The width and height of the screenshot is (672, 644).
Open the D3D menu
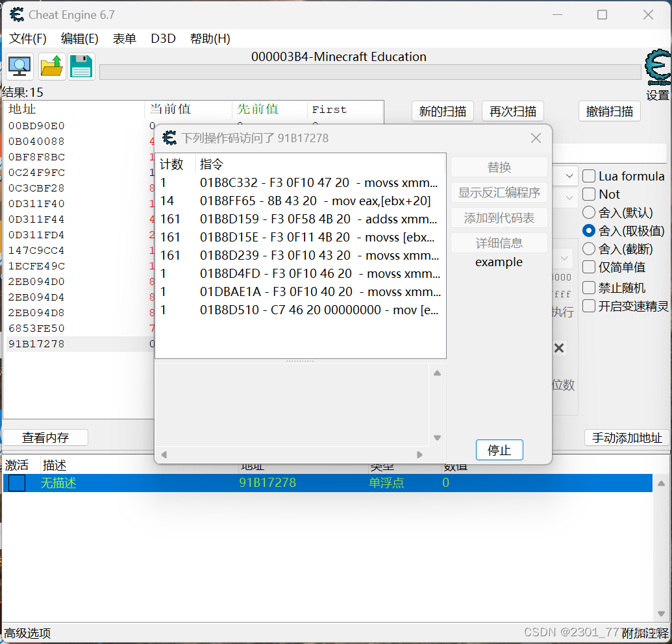[163, 38]
